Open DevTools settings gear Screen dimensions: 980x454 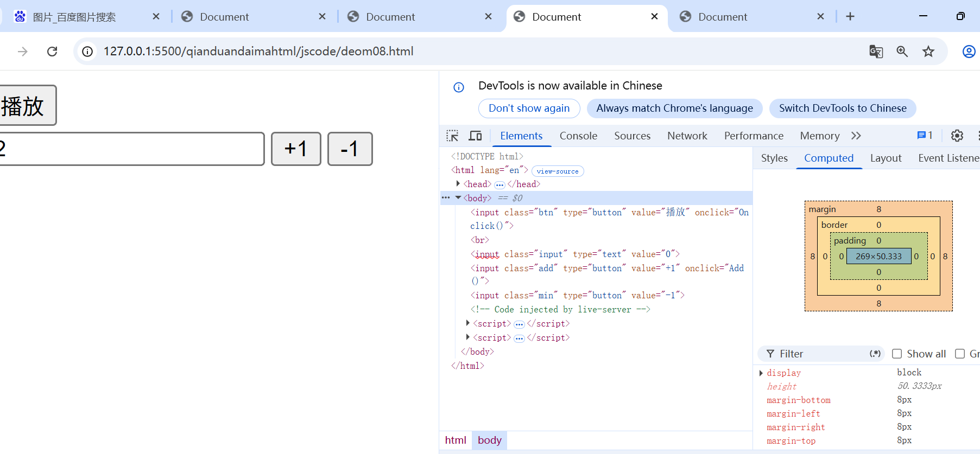click(x=957, y=136)
